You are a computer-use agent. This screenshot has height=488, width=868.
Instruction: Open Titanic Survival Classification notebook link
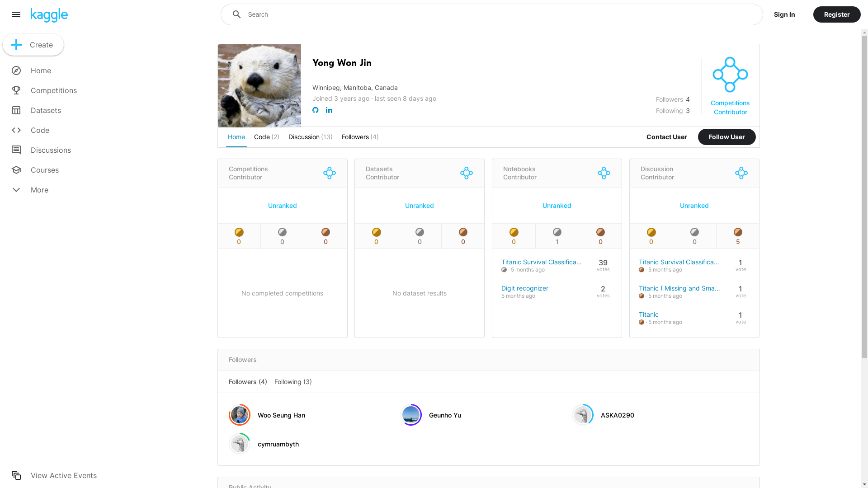click(x=541, y=262)
